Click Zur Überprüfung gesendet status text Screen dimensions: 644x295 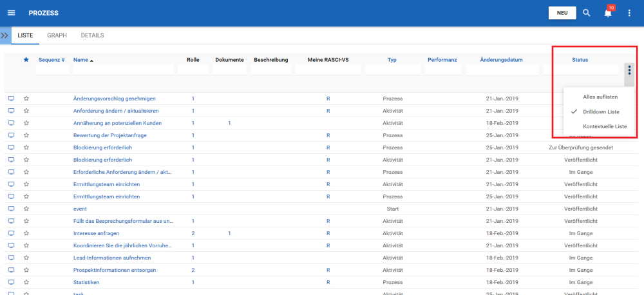pos(581,147)
